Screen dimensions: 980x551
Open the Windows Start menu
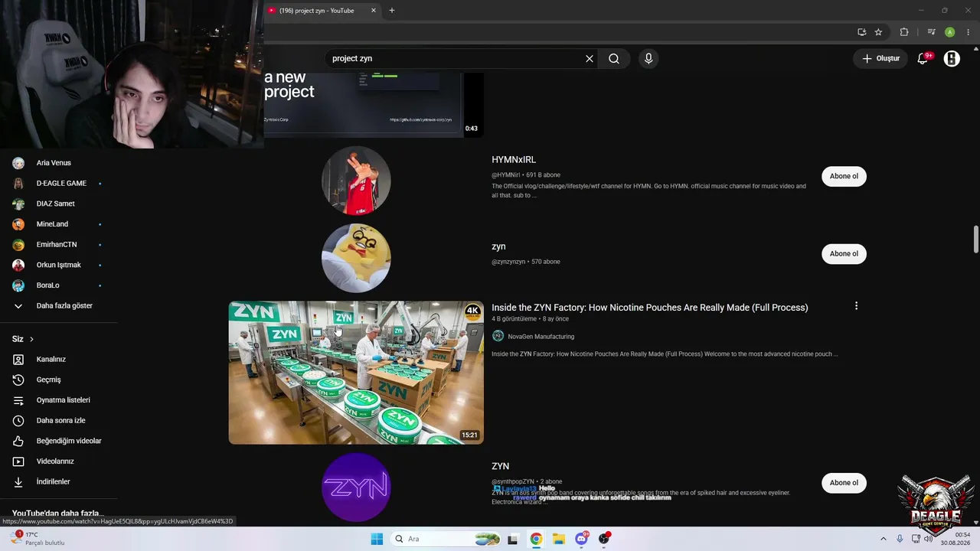pos(377,539)
